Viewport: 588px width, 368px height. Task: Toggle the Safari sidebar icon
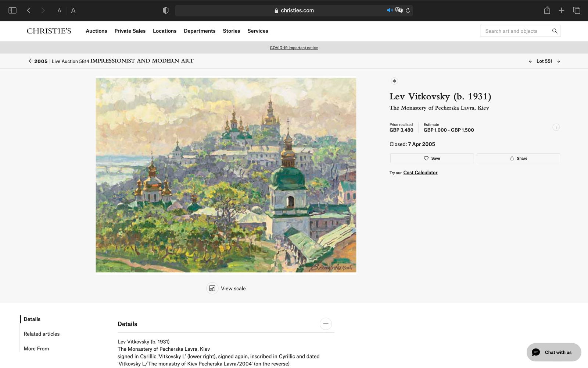(x=12, y=10)
